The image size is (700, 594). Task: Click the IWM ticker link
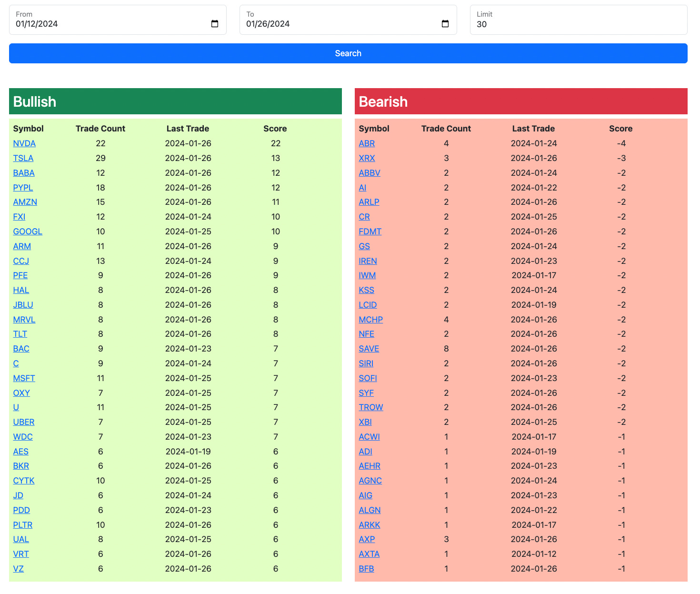367,275
